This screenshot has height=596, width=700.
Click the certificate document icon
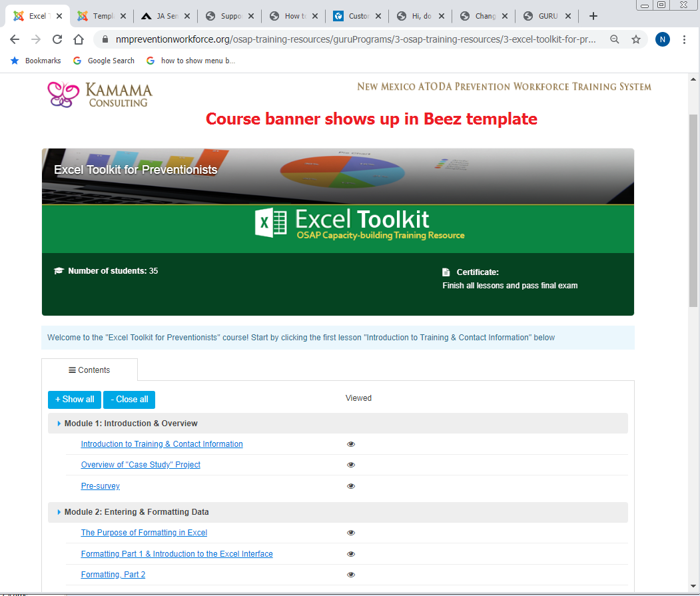click(446, 272)
